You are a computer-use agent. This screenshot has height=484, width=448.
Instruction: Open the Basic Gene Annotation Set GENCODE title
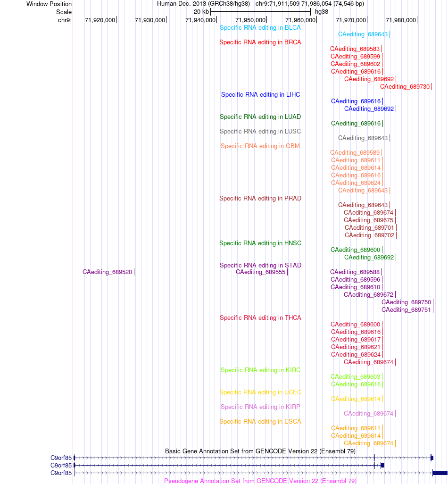coord(260,451)
